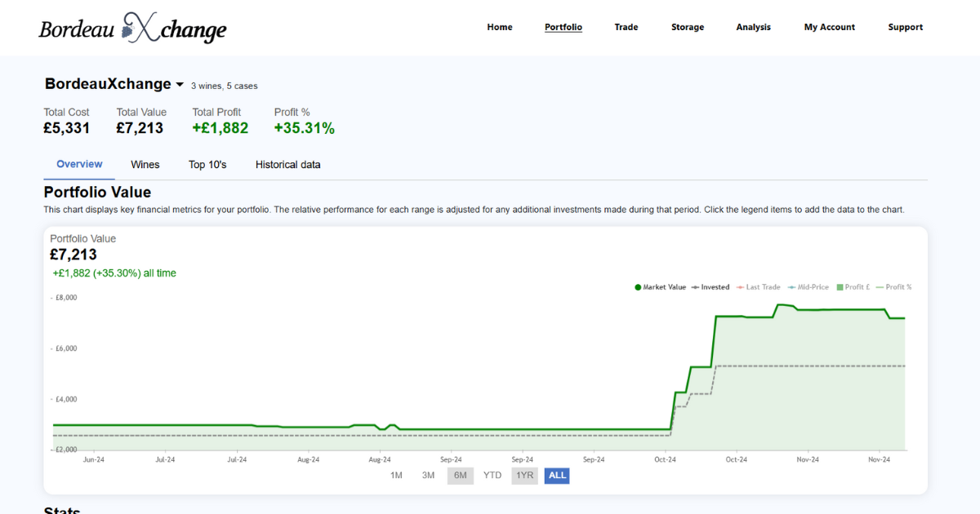
Task: Click the Aug-24 label below the chart dip
Action: point(380,459)
